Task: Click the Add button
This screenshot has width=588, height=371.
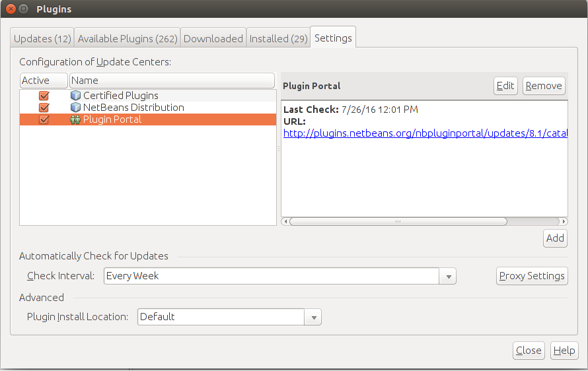Action: pyautogui.click(x=555, y=238)
